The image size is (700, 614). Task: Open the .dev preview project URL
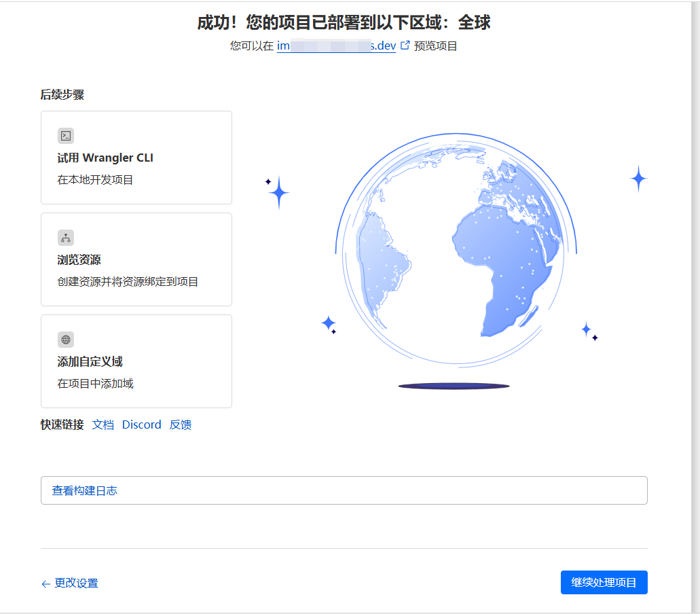[x=336, y=46]
